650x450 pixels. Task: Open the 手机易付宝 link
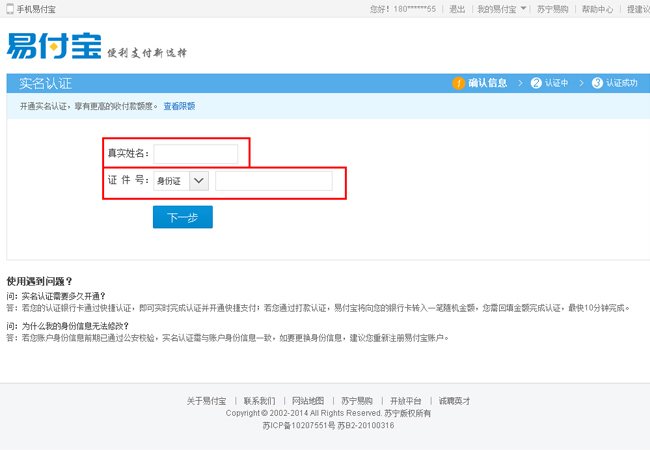pyautogui.click(x=36, y=9)
